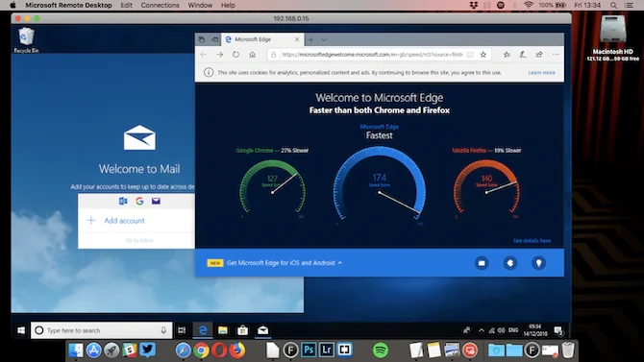644x362 pixels.
Task: Open Macintosh HD on desktop
Action: pos(613,38)
